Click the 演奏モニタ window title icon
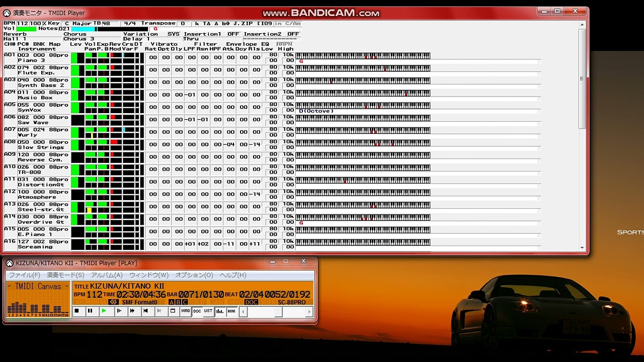The width and height of the screenshot is (644, 362). point(7,13)
